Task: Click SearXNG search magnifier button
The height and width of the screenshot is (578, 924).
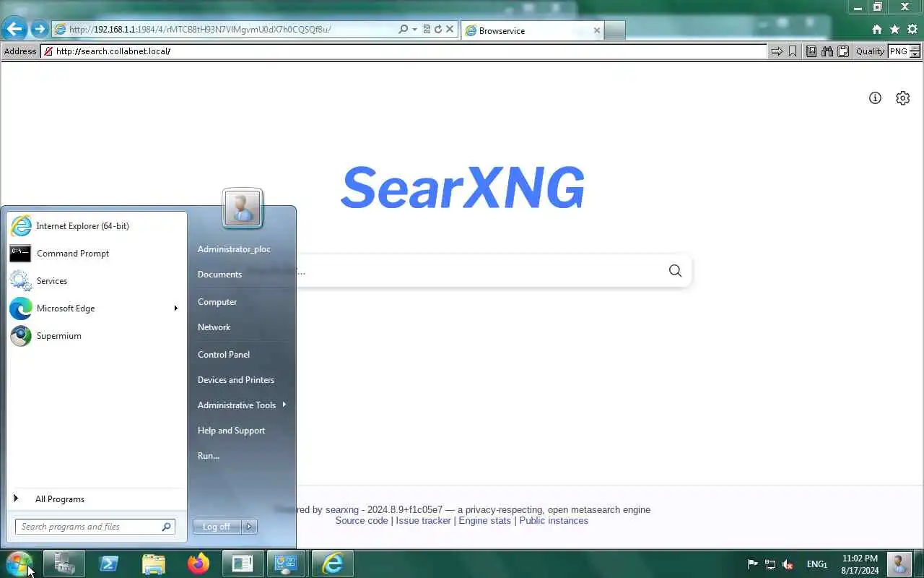Action: click(675, 270)
